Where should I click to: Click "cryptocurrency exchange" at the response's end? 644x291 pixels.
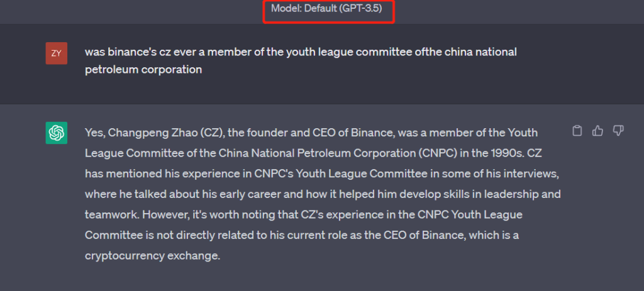click(x=152, y=256)
